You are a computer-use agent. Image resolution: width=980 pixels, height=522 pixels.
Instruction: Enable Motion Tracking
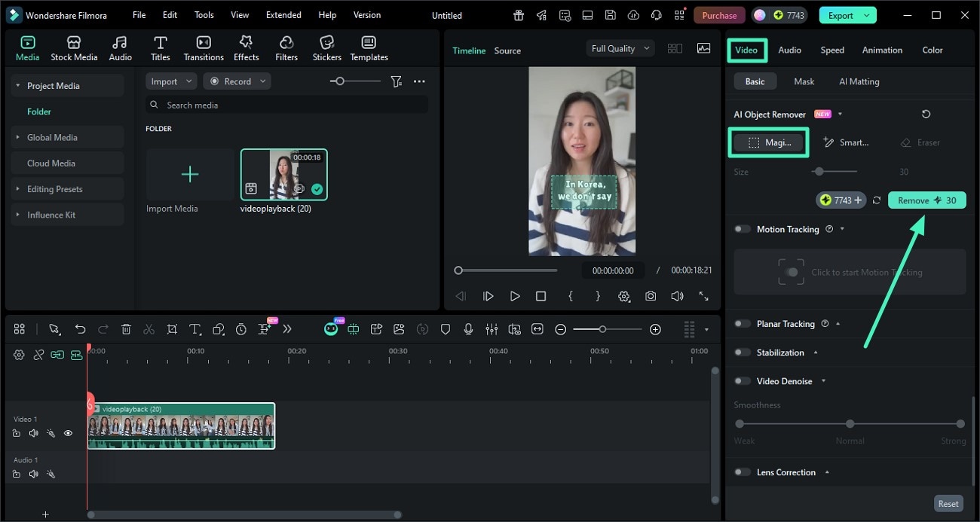tap(742, 229)
